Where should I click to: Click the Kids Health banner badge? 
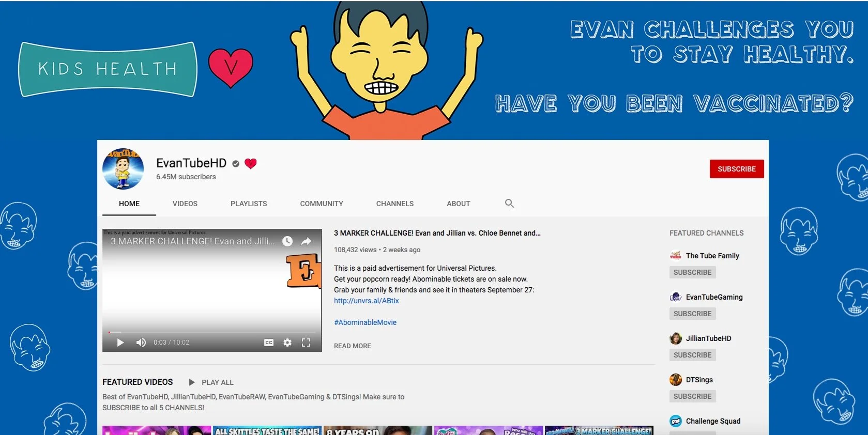(108, 69)
